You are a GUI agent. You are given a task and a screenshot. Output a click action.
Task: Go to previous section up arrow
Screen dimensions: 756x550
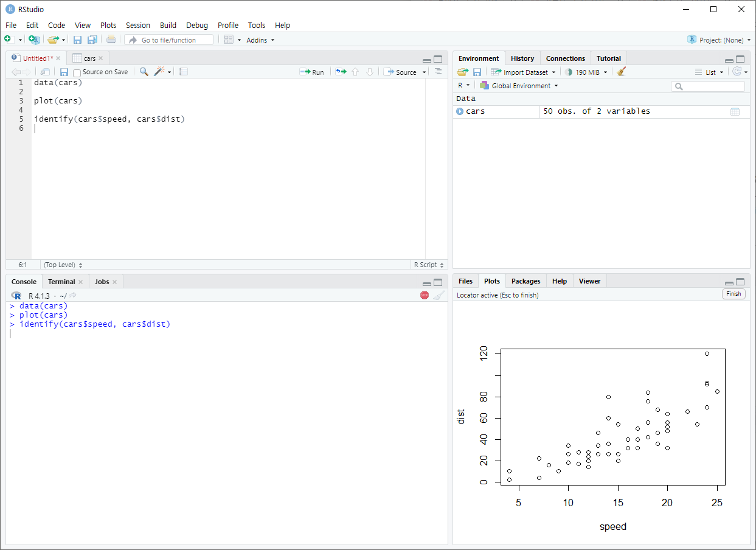click(355, 72)
